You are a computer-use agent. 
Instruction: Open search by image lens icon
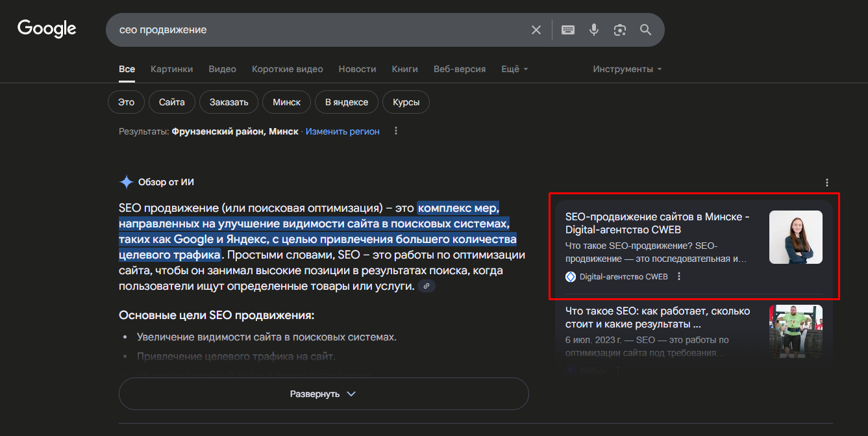[x=620, y=30]
